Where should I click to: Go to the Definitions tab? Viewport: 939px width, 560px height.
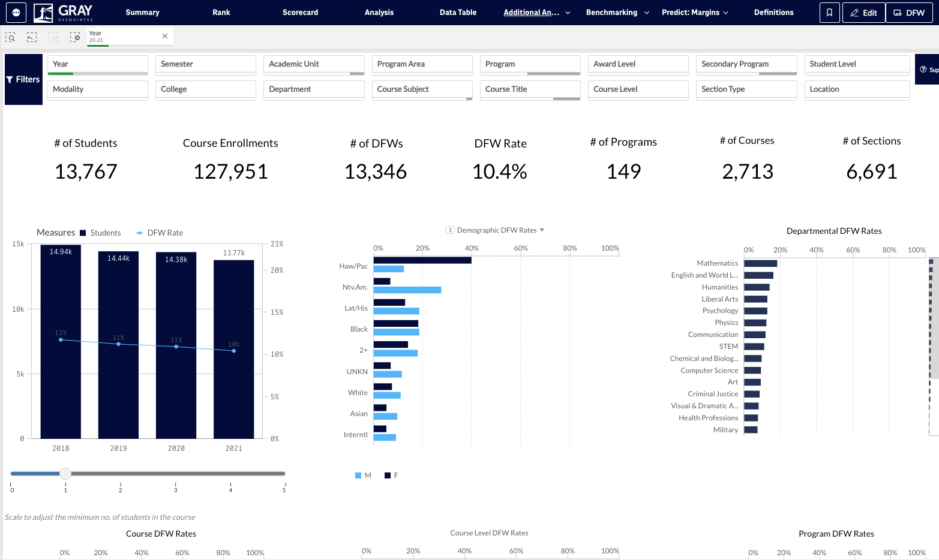point(774,13)
